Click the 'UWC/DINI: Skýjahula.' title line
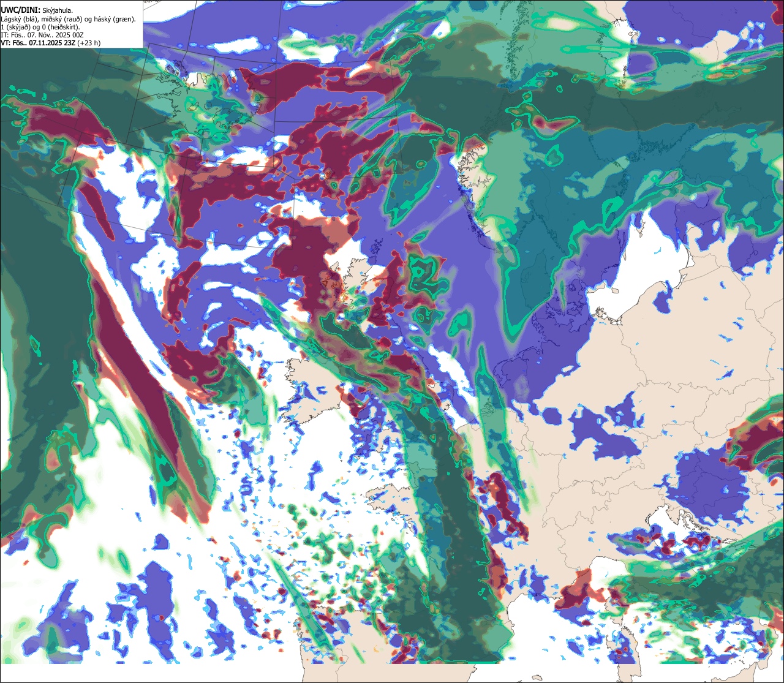 tap(37, 10)
